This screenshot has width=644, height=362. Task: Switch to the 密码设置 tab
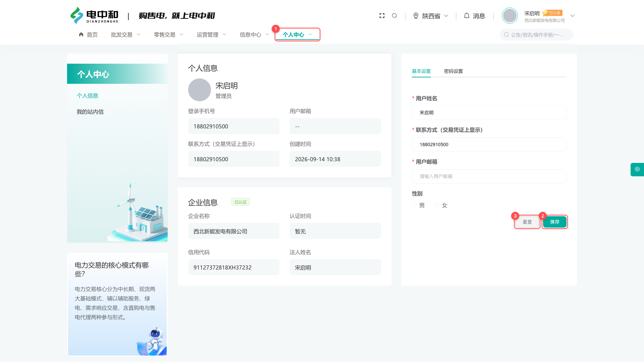(x=453, y=71)
